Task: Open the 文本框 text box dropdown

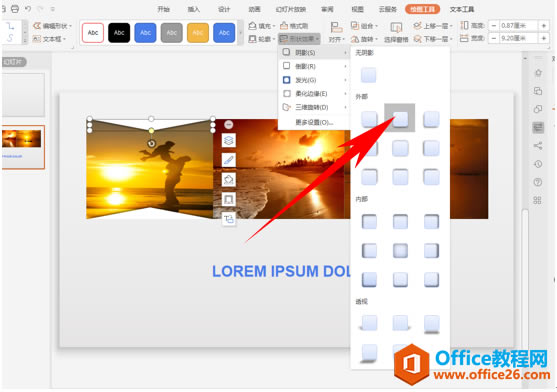Action: 49,39
